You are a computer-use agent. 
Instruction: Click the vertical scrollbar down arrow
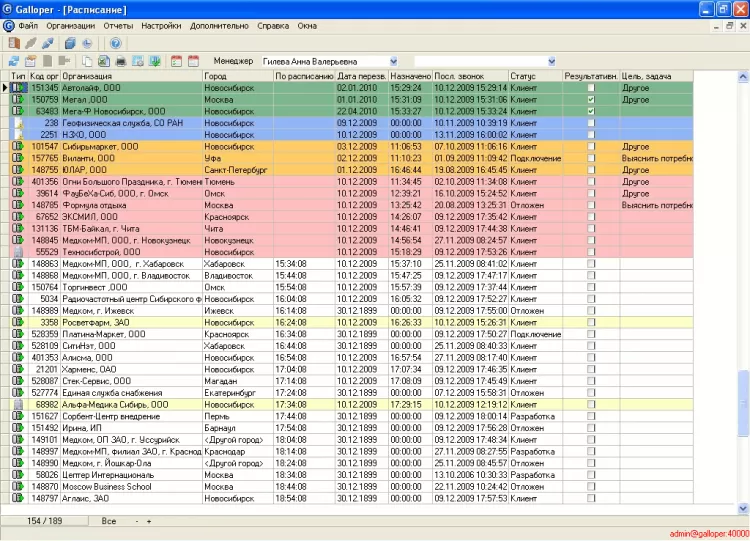click(743, 508)
